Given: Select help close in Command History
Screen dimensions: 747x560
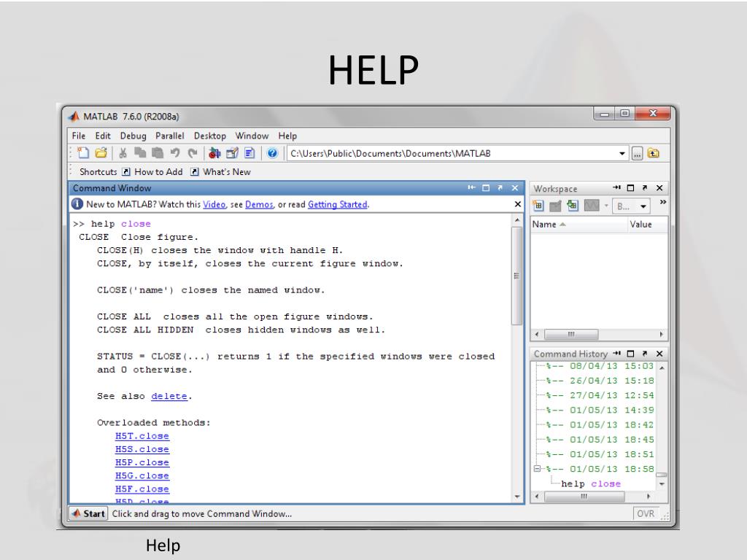Looking at the screenshot, I should point(591,484).
